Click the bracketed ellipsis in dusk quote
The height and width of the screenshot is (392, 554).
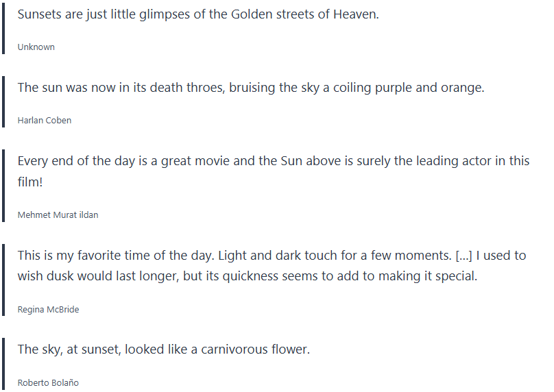point(463,256)
